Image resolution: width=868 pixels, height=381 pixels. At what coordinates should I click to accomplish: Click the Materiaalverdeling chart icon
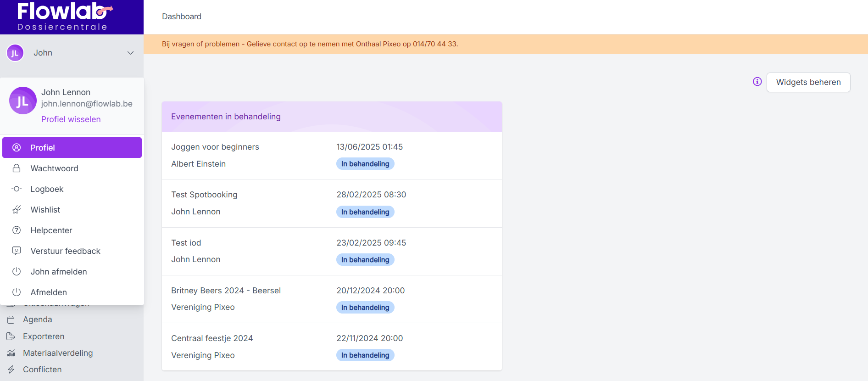click(x=11, y=353)
